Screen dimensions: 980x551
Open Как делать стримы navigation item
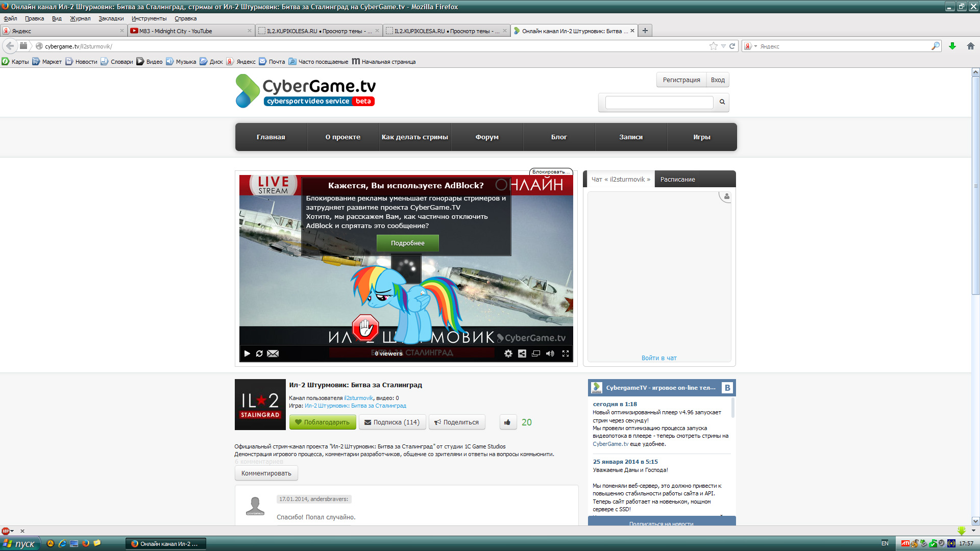(415, 137)
